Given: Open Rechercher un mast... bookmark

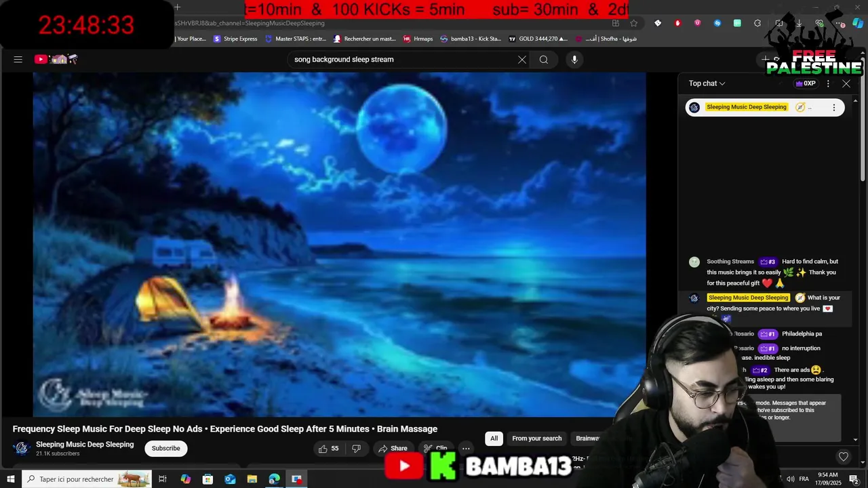Looking at the screenshot, I should click(x=365, y=39).
